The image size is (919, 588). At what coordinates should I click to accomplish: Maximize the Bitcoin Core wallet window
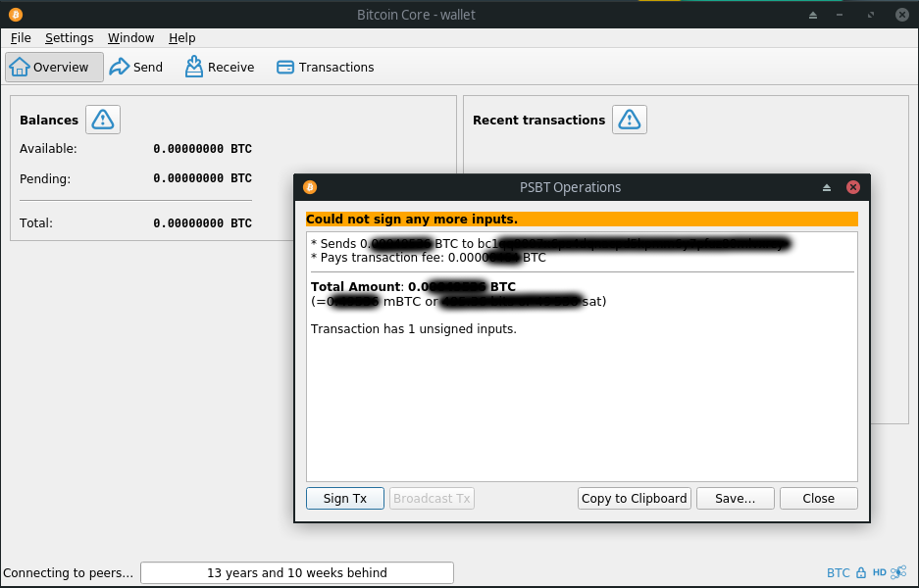[871, 16]
